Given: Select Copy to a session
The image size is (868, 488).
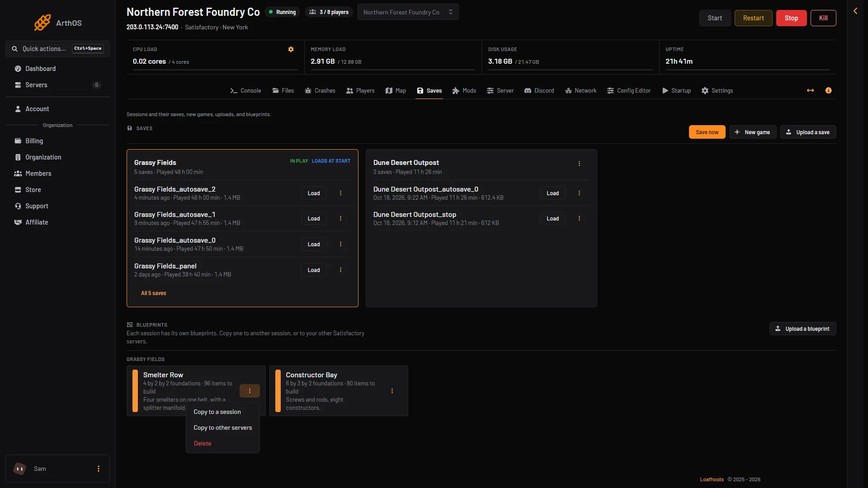Looking at the screenshot, I should [x=223, y=412].
